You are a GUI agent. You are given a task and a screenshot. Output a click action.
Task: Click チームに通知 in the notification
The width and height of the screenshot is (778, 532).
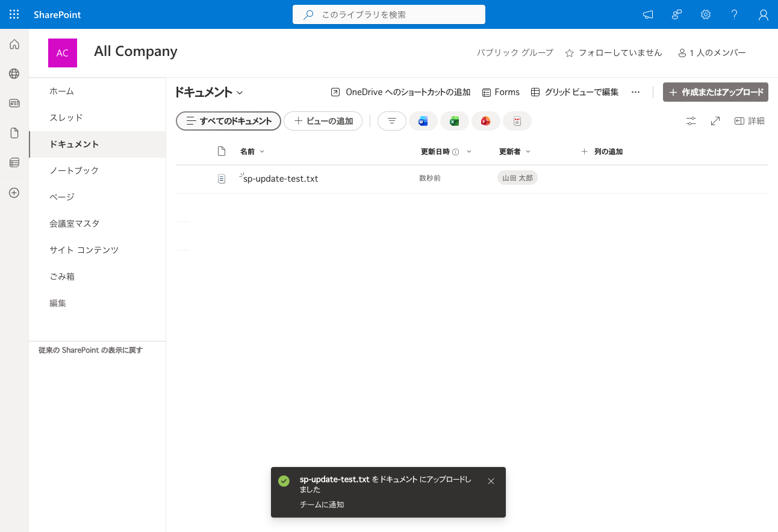tap(322, 504)
